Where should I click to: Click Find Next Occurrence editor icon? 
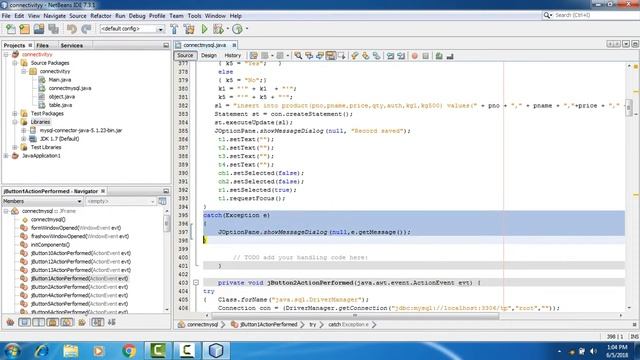point(320,56)
